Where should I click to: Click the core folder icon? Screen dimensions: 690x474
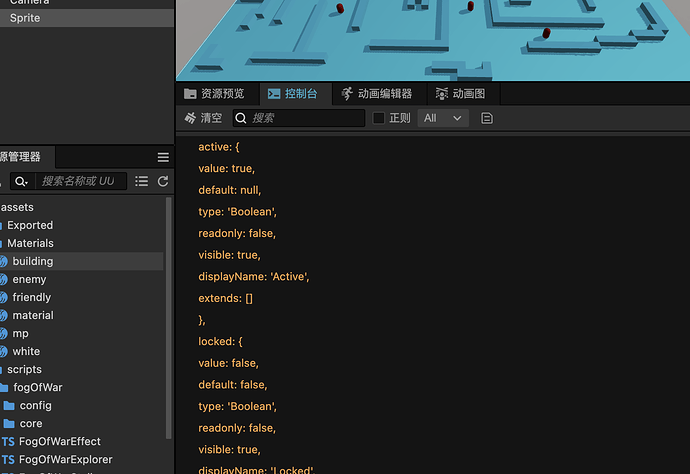9,423
